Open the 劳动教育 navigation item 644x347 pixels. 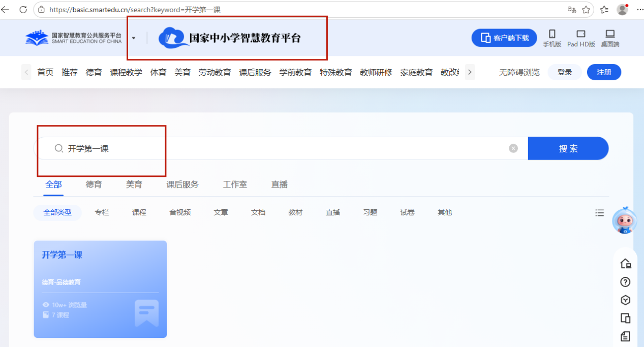coord(215,72)
